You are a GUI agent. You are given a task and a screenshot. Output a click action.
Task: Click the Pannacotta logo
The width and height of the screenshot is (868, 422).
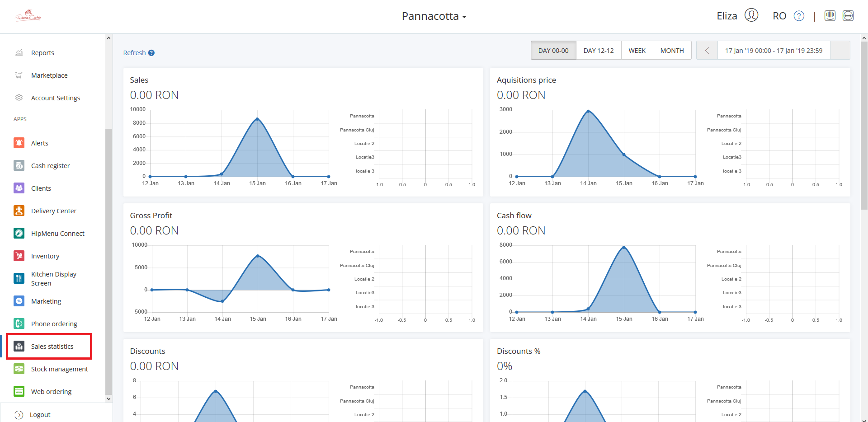[28, 16]
